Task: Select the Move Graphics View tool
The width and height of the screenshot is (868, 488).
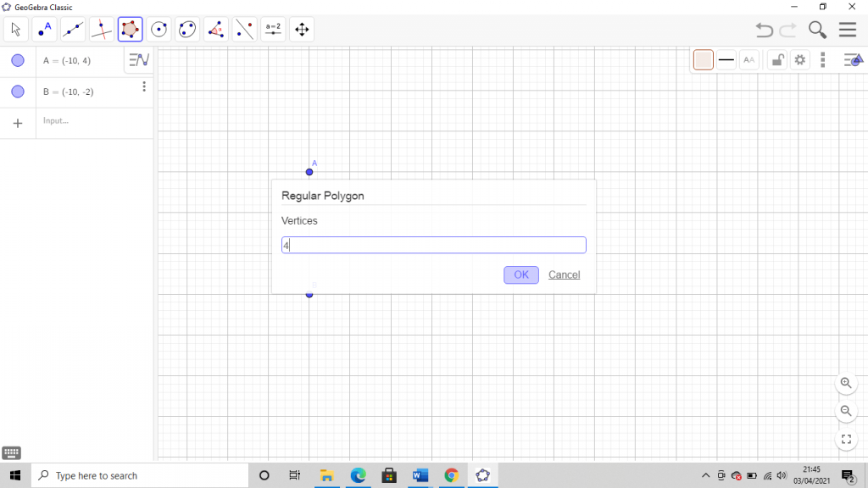Action: [302, 29]
